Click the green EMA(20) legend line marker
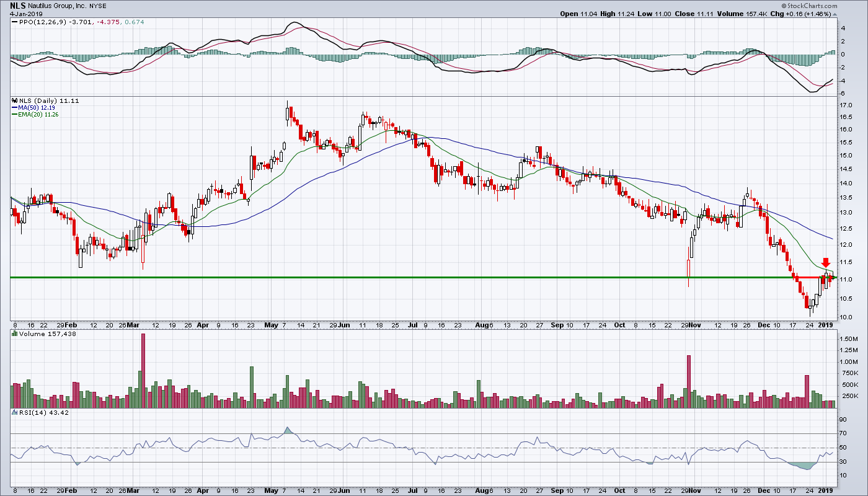 tap(14, 114)
